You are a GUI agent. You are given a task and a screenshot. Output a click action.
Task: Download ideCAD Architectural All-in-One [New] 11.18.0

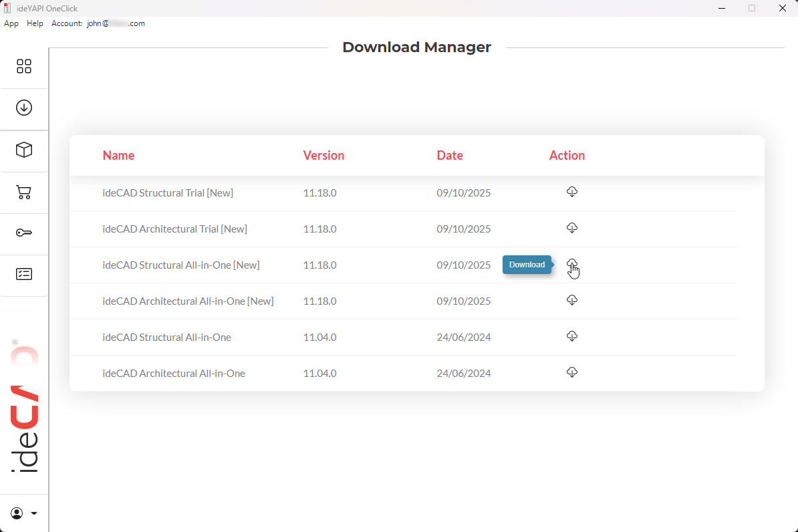[x=571, y=301]
